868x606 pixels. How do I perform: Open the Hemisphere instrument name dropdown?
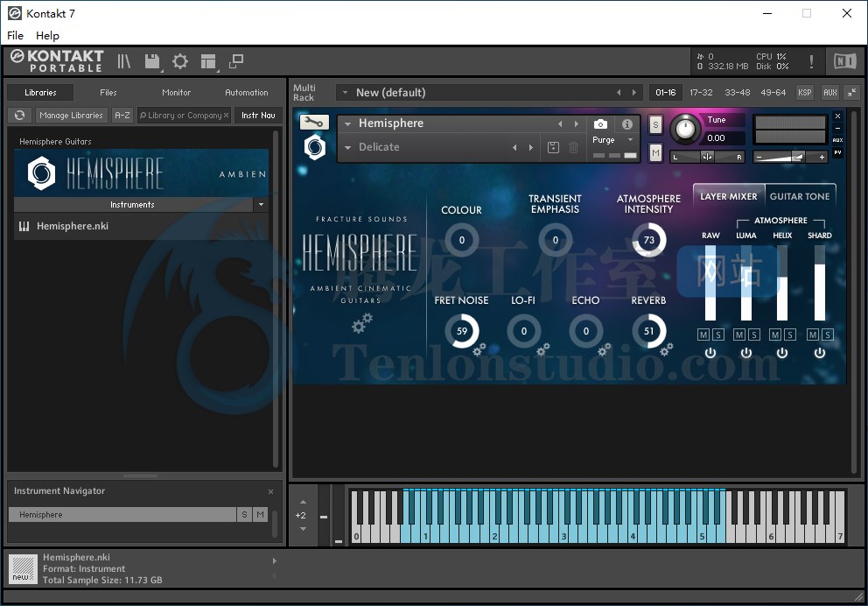[x=347, y=124]
